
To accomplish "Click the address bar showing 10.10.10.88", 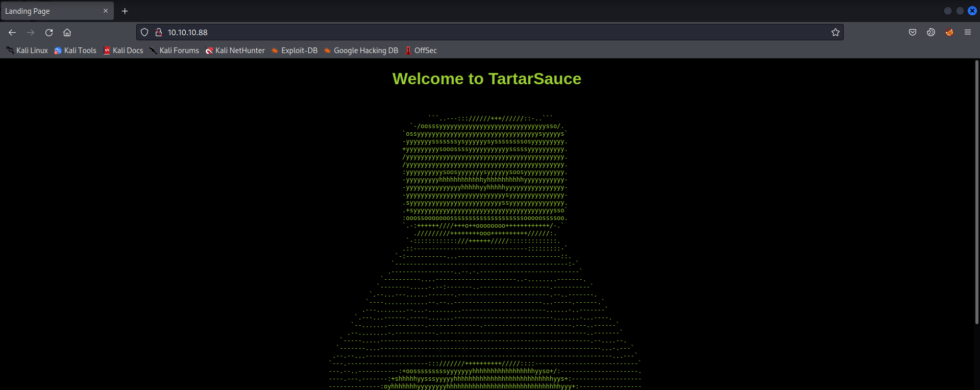I will (x=490, y=32).
